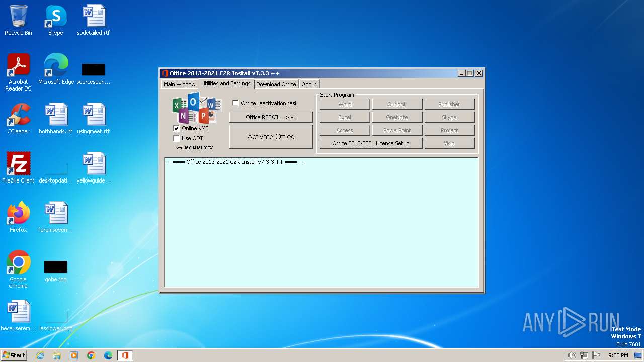644x362 pixels.
Task: Select the yellowguide document icon
Action: point(94,168)
